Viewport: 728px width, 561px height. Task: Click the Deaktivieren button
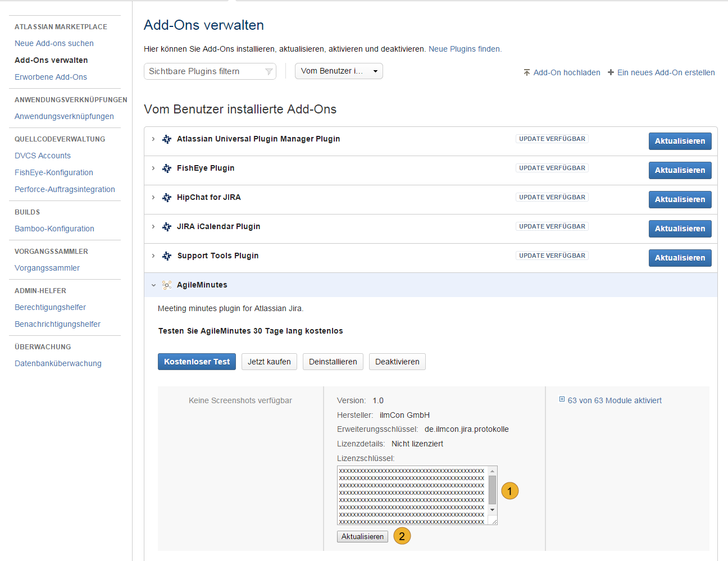(397, 362)
